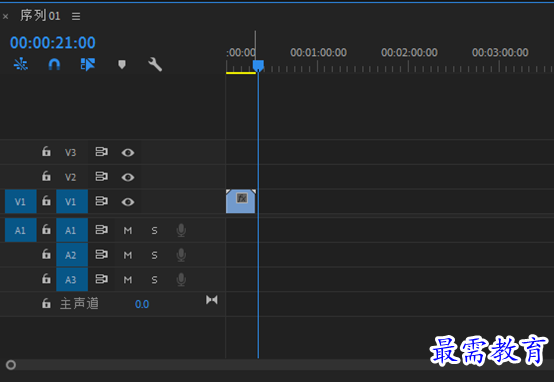The width and height of the screenshot is (554, 382).
Task: Toggle lock on audio track A2
Action: [x=46, y=254]
